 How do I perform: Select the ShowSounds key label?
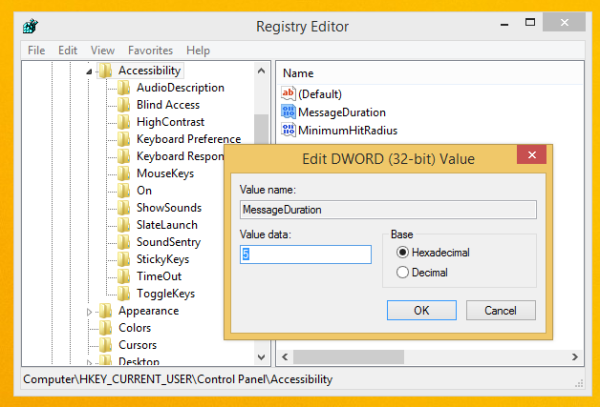pos(169,208)
